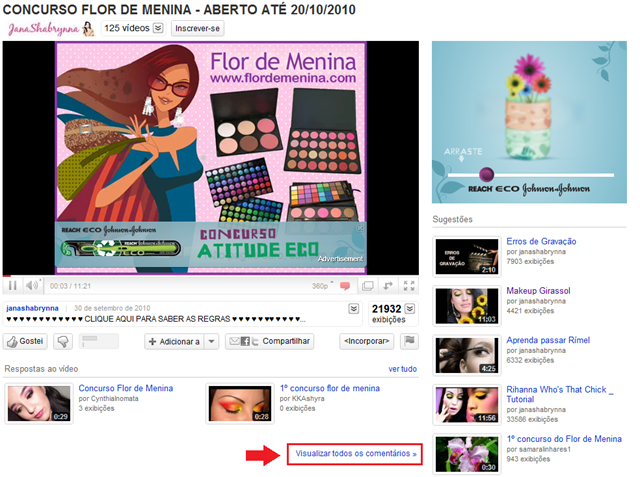This screenshot has height=477, width=640.
Task: Open Rihanna Who's That Chick Tutorial title
Action: (x=560, y=394)
